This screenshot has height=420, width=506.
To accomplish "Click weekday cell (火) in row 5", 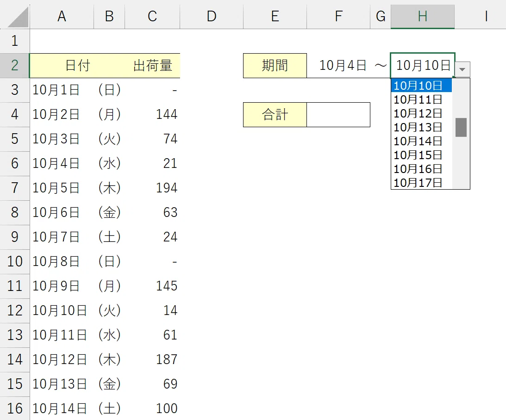I will pos(109,139).
